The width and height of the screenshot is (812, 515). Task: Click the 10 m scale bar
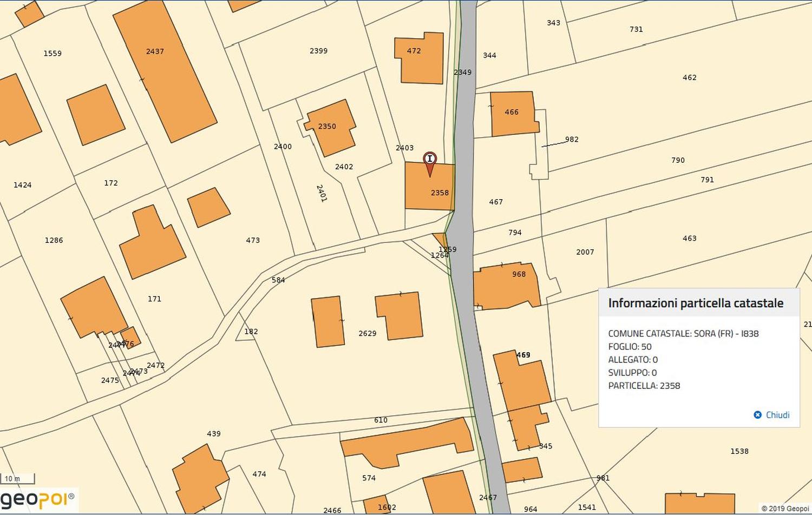18,479
